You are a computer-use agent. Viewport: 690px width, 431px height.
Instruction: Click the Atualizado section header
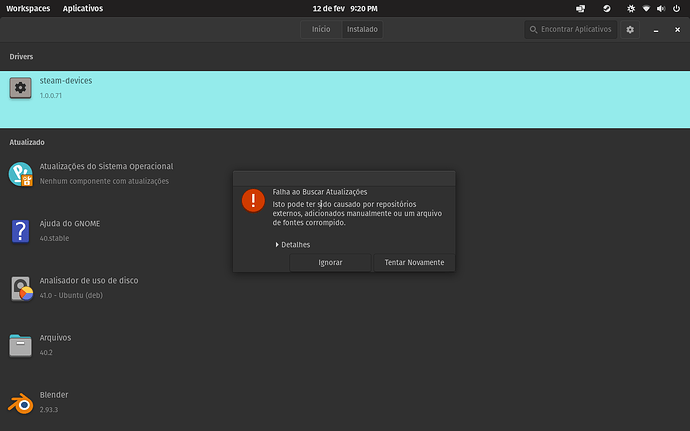(x=27, y=142)
